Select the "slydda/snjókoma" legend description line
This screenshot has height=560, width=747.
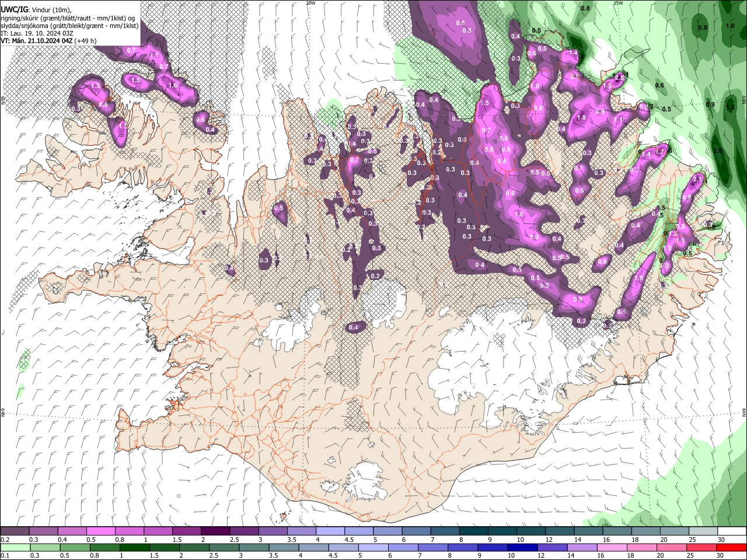69,26
